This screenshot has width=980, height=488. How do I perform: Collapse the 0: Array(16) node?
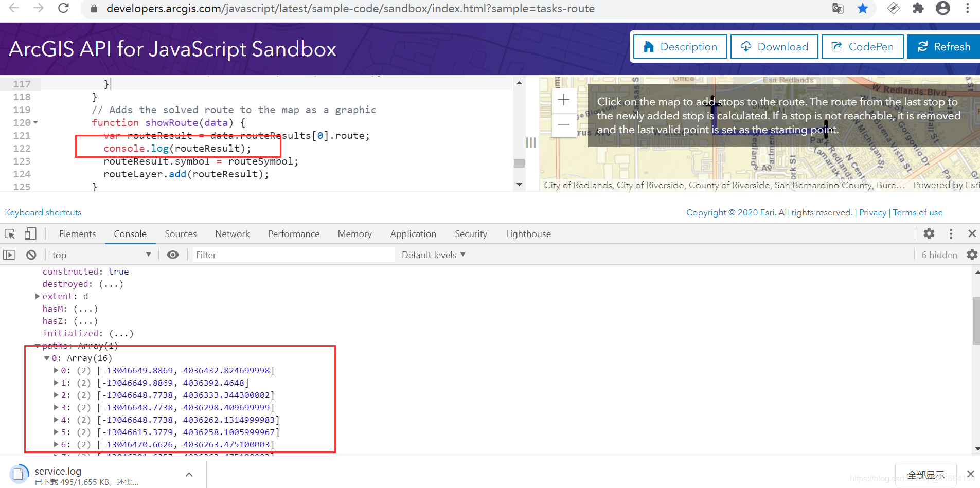(47, 358)
